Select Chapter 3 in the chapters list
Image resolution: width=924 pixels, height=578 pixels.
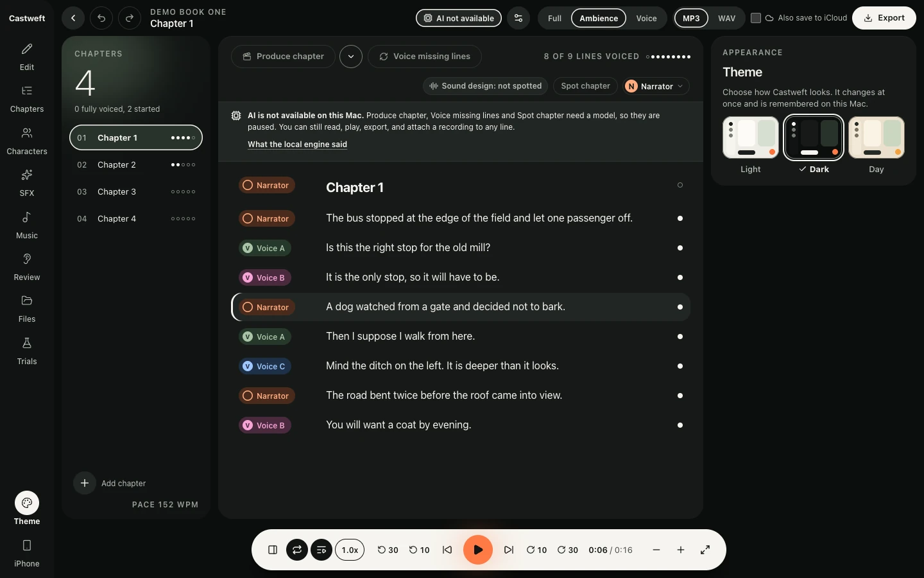(x=136, y=192)
